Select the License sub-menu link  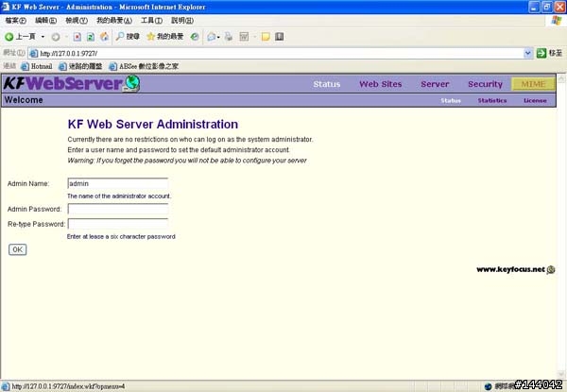coord(535,101)
